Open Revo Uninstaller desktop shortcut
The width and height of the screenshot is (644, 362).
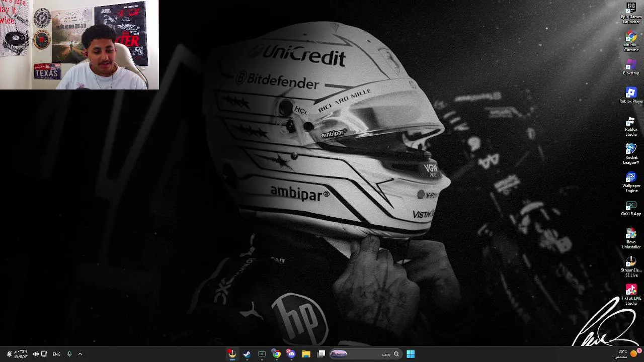[631, 239]
